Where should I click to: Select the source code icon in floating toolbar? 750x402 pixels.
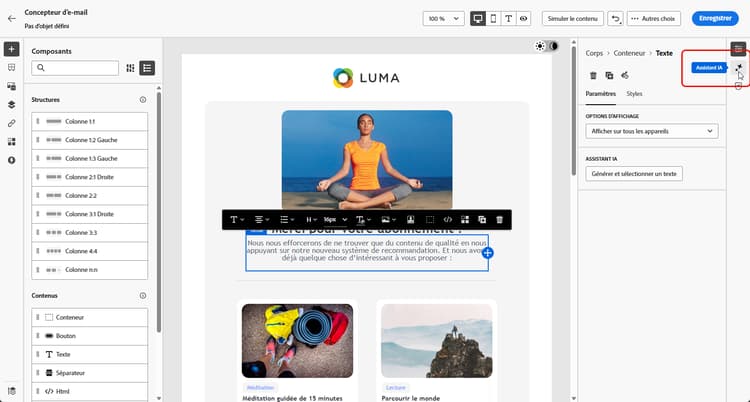447,220
